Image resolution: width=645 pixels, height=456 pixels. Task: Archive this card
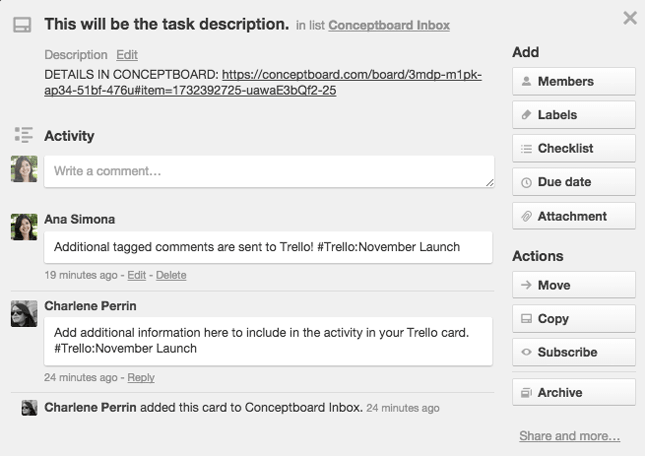coord(574,393)
